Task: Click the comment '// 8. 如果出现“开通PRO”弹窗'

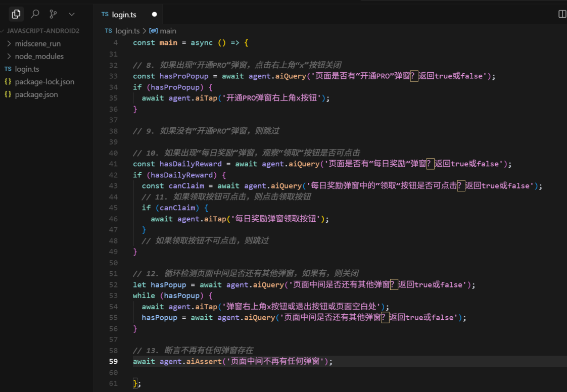Action: [237, 65]
